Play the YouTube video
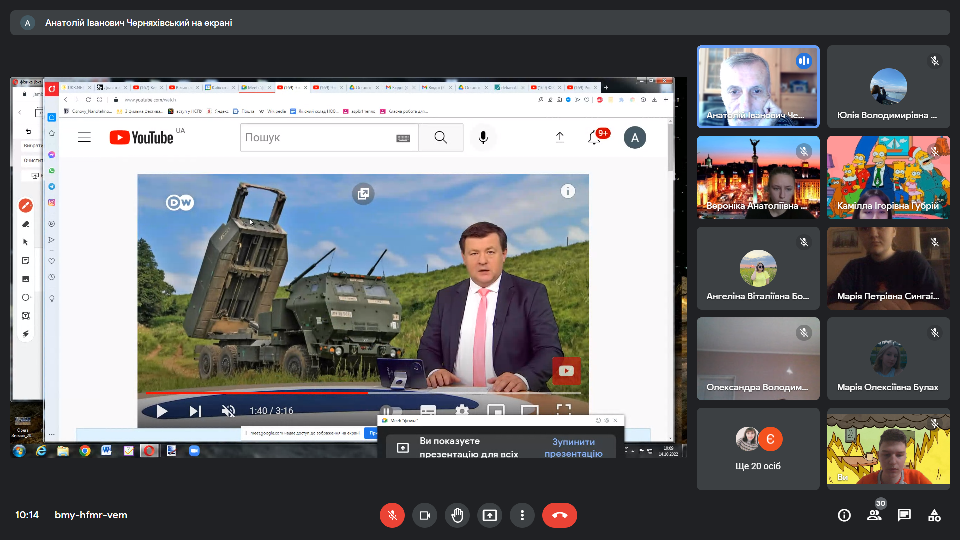 pos(162,410)
